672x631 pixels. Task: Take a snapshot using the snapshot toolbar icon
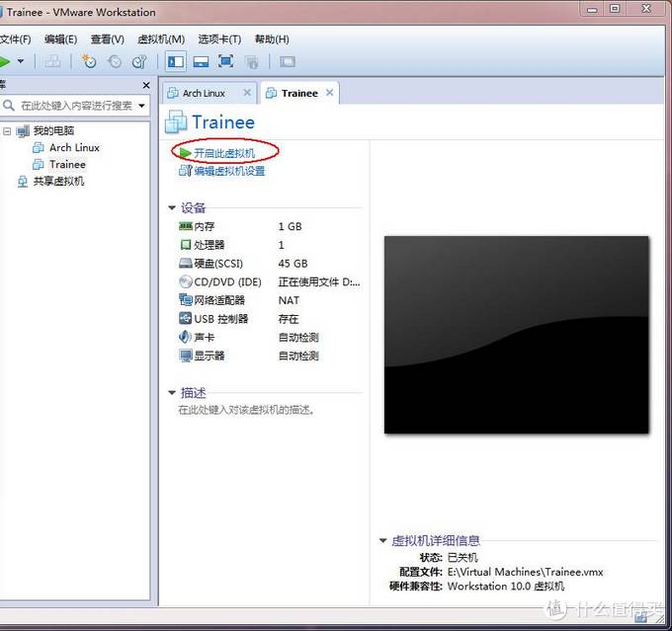(x=89, y=61)
